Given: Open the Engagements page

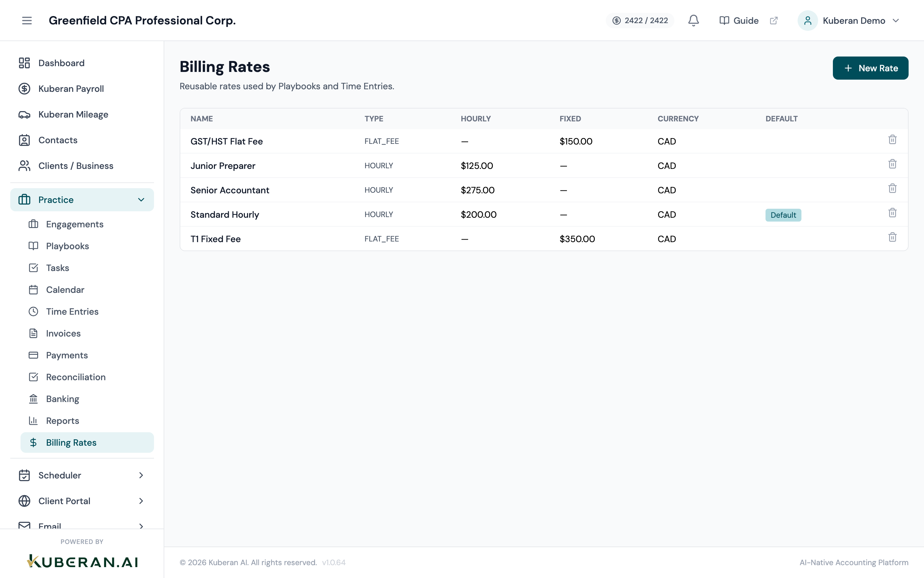Looking at the screenshot, I should point(87,224).
